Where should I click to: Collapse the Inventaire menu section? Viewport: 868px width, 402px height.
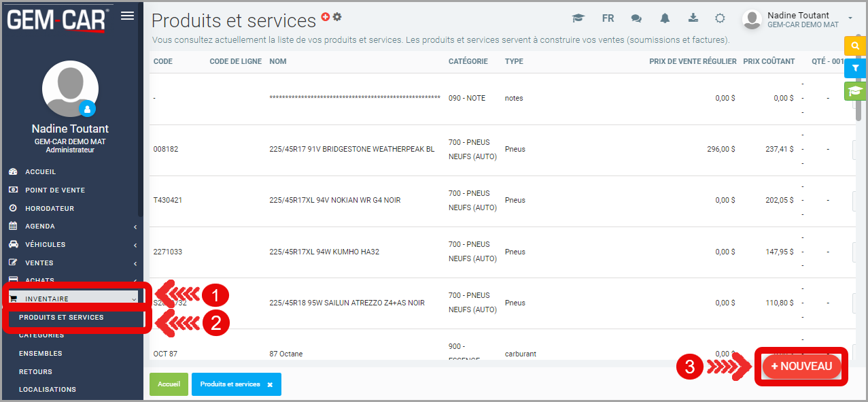[71, 299]
